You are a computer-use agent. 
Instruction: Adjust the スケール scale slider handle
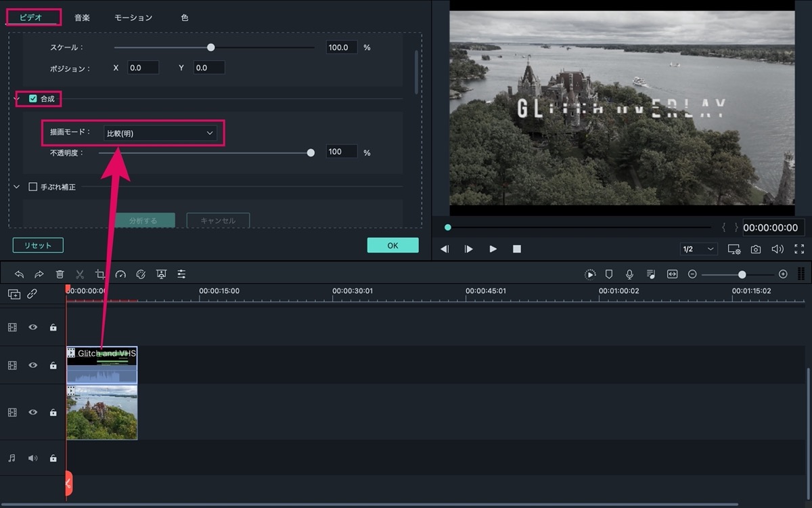click(x=211, y=47)
